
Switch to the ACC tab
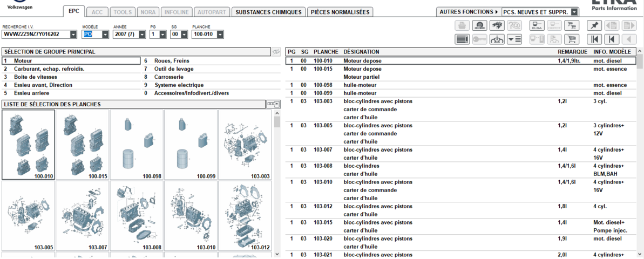[97, 12]
